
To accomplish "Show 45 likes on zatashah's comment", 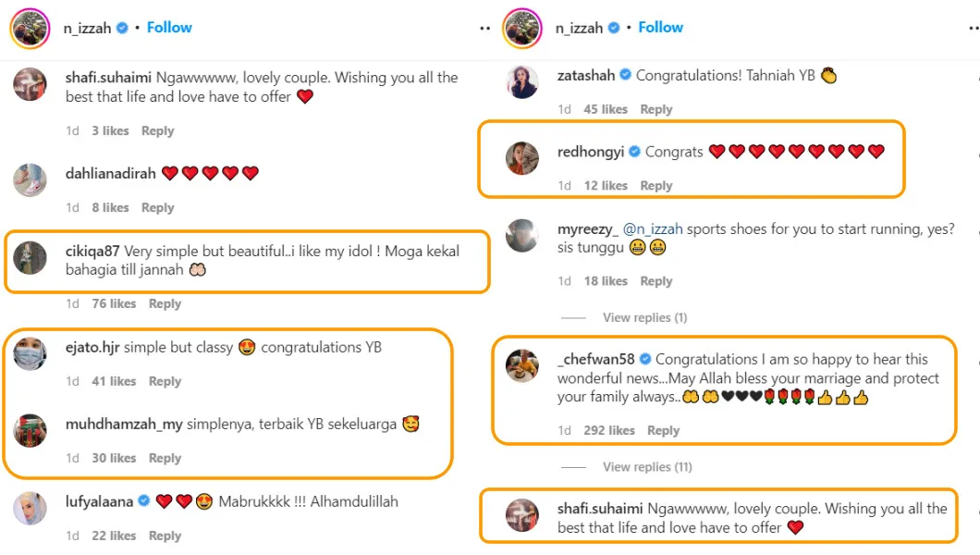I will (x=606, y=109).
